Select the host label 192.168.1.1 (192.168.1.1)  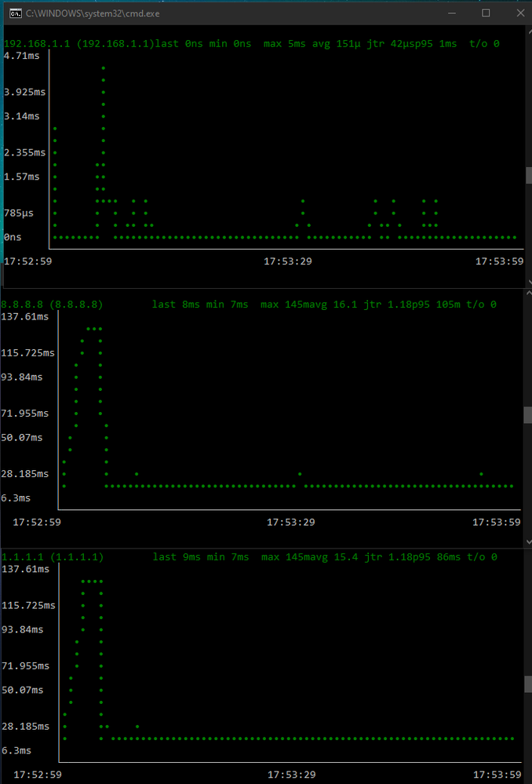click(x=79, y=43)
